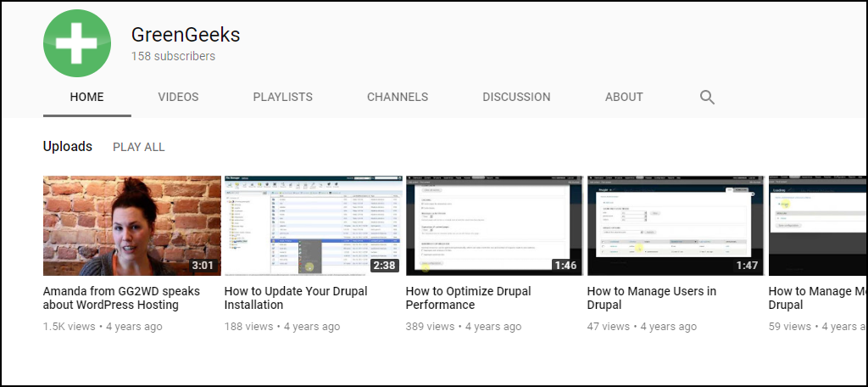Select the CHANNELS tab
This screenshot has height=387, width=868.
(x=398, y=97)
